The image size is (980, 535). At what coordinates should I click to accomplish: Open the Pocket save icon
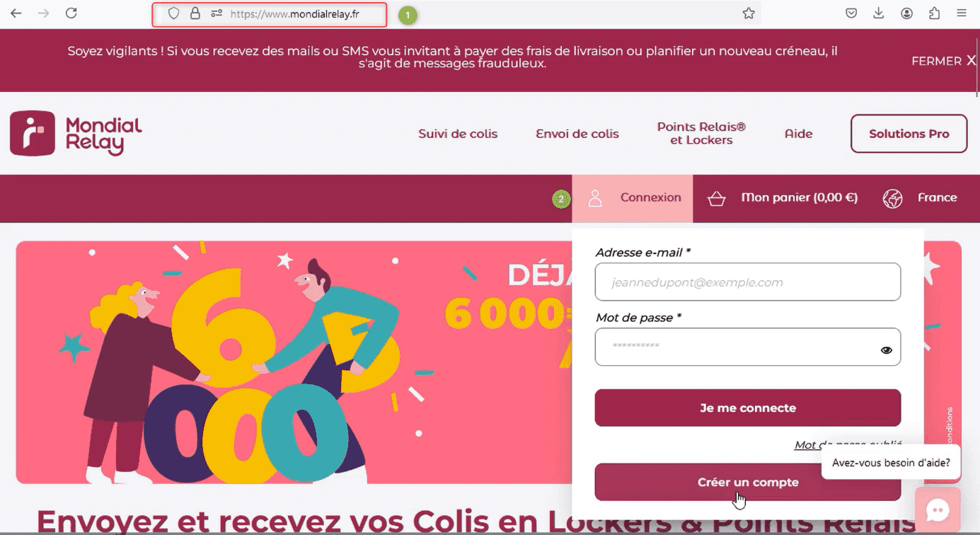[852, 13]
